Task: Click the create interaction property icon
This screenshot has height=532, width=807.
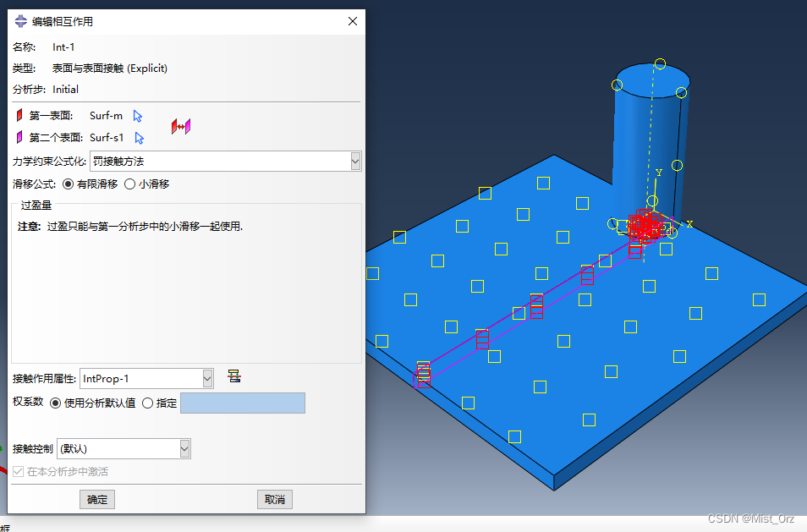Action: point(234,376)
